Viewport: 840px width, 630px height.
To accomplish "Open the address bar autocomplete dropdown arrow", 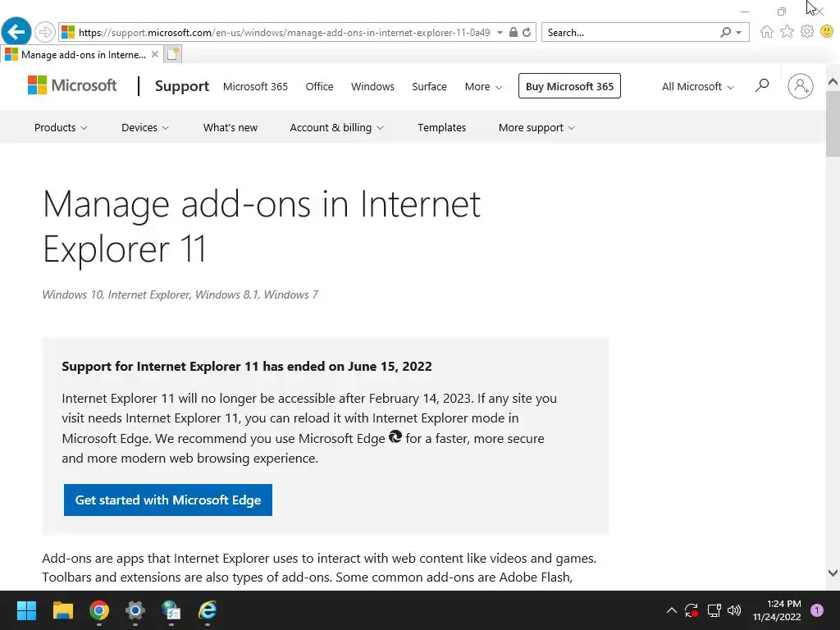I will coord(500,33).
